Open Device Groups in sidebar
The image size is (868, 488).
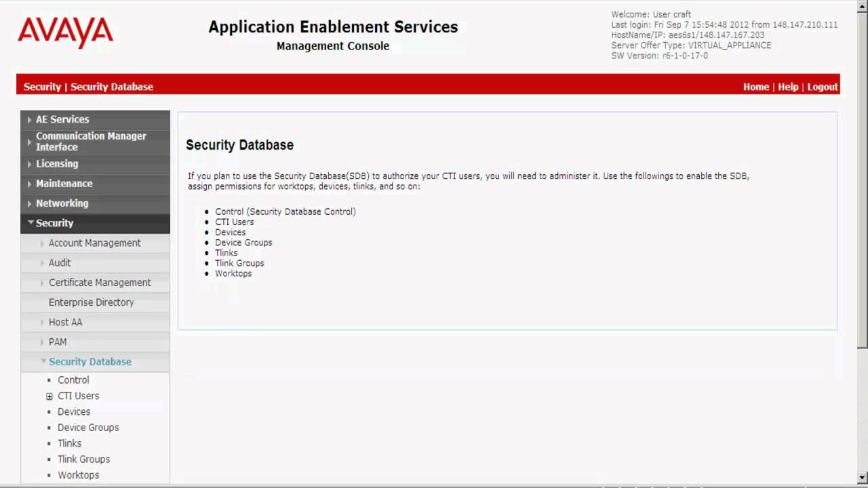coord(88,428)
